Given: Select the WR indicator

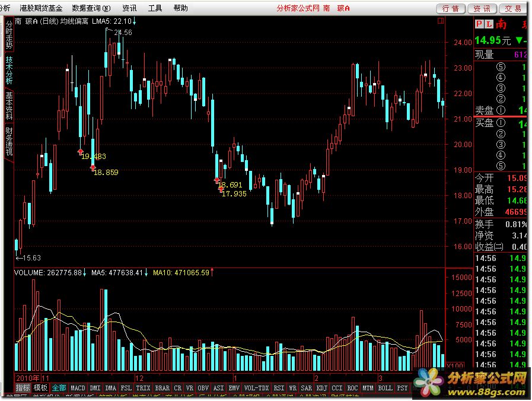Looking at the screenshot, I should 292,388.
